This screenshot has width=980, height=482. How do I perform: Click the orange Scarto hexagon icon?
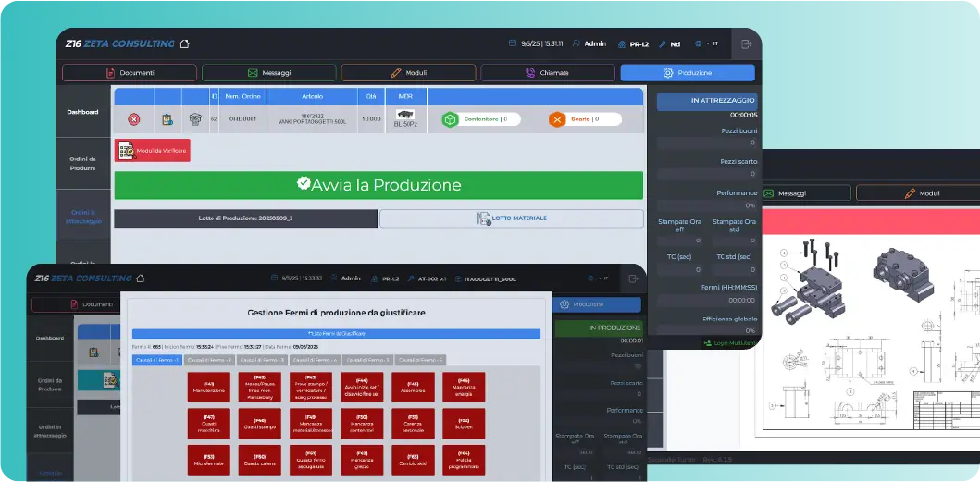click(556, 118)
